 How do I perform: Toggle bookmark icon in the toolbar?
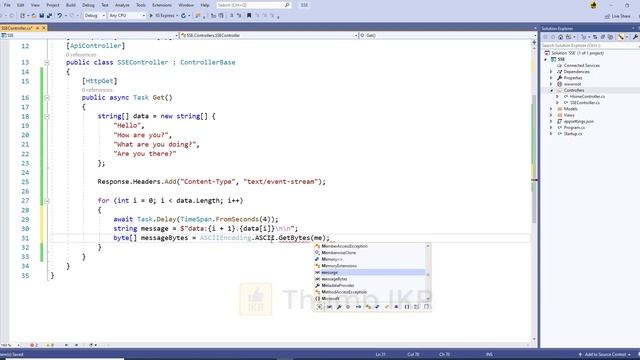(249, 16)
